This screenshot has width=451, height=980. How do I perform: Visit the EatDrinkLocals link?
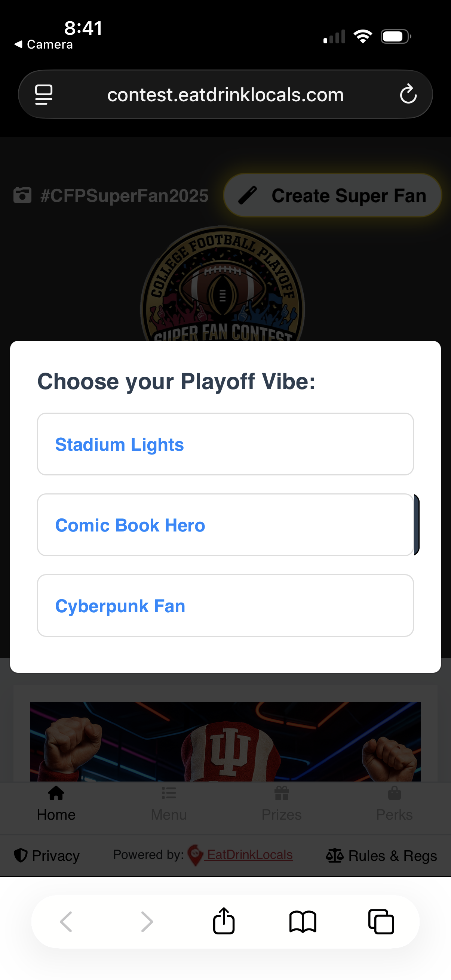coord(249,855)
